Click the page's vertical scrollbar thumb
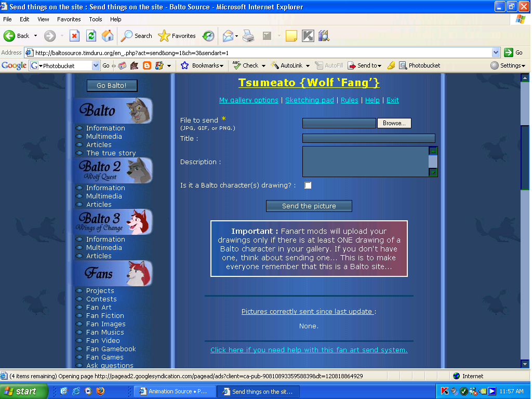Image resolution: width=532 pixels, height=399 pixels. pos(525,157)
